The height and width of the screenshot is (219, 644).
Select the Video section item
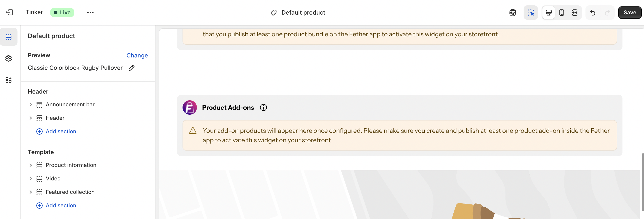[53, 178]
